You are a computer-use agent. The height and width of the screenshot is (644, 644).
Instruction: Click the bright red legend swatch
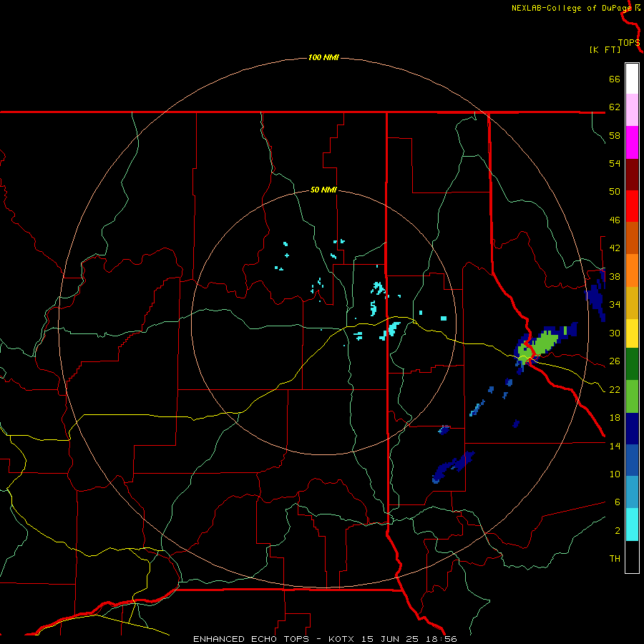click(632, 206)
